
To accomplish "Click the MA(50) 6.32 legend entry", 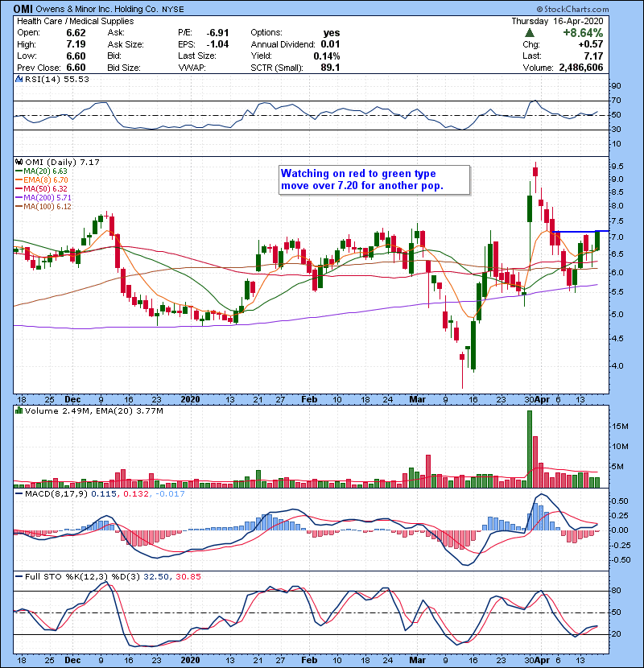I will pos(41,188).
